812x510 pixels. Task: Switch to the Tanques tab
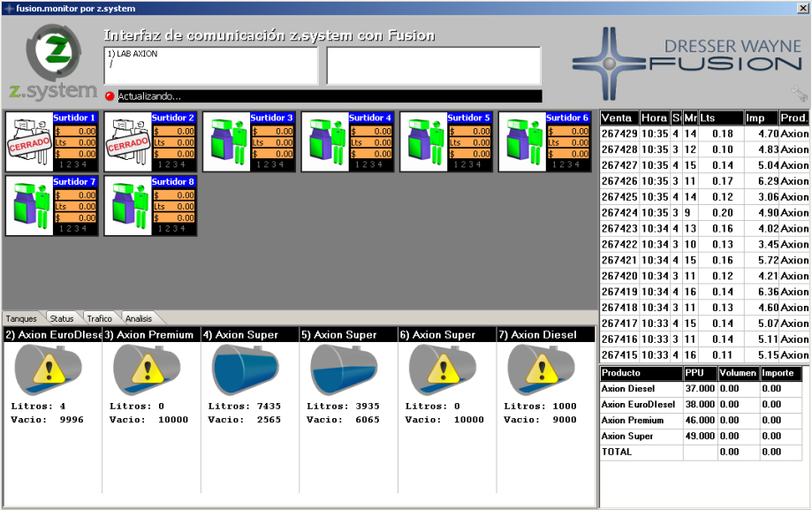click(21, 318)
